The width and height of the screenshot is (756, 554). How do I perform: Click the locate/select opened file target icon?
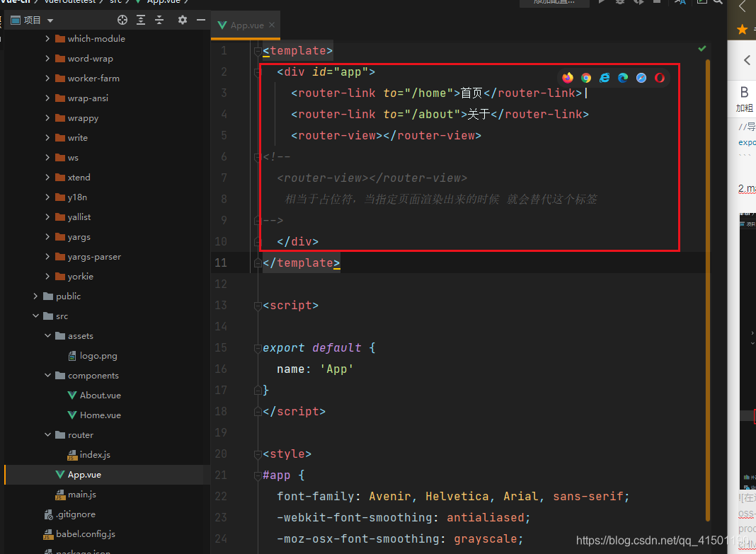coord(122,20)
